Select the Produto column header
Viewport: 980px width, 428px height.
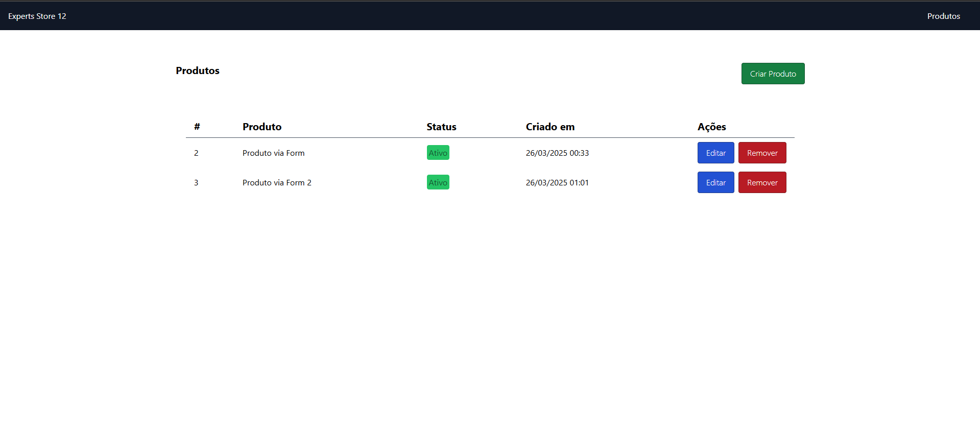click(262, 127)
